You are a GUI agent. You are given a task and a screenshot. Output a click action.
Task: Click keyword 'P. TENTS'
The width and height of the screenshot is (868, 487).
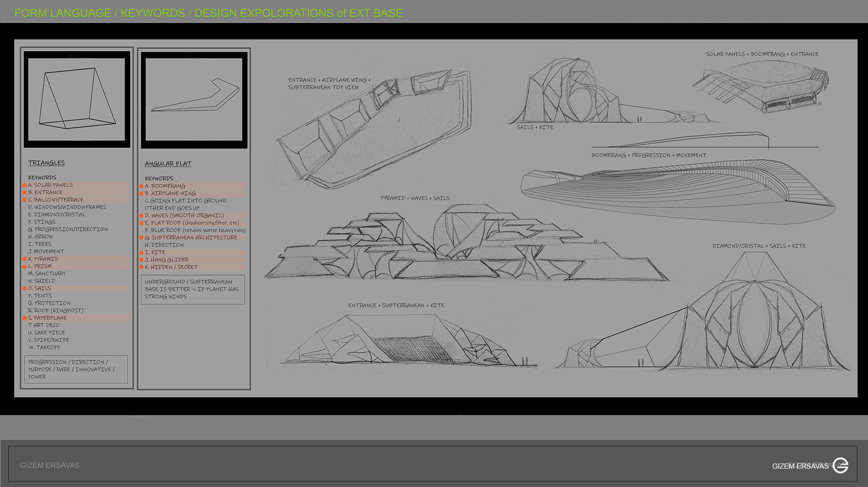[39, 296]
